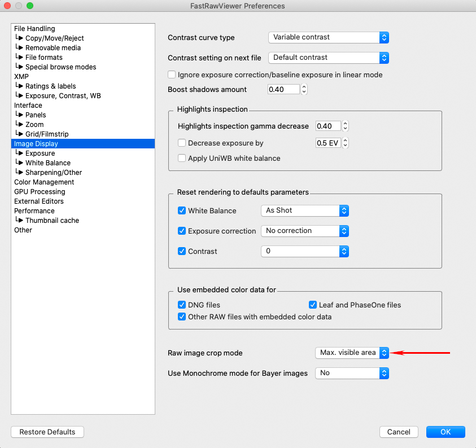Uncheck Leaf and PhaseOne files option
This screenshot has width=476, height=448.
point(313,305)
